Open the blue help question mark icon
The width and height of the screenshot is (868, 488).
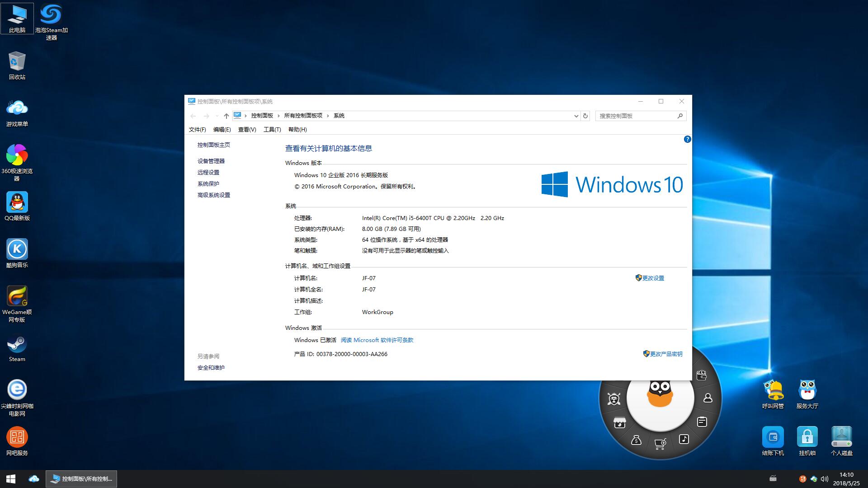click(687, 139)
